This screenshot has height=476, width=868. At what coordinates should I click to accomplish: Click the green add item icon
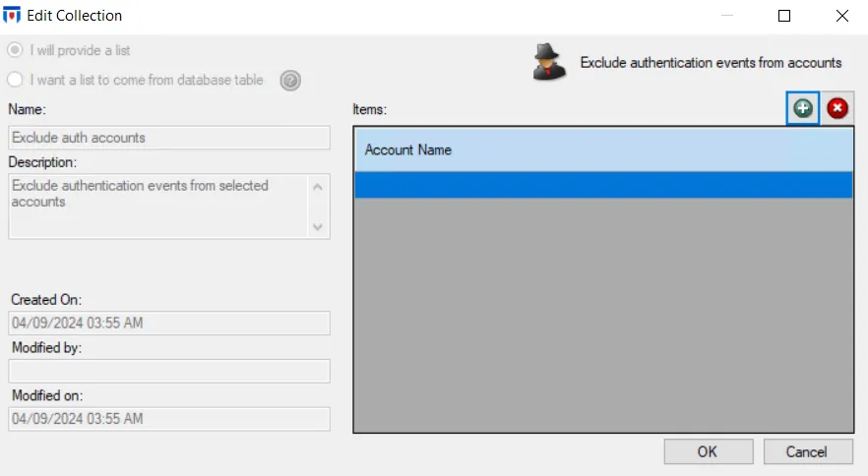(803, 108)
